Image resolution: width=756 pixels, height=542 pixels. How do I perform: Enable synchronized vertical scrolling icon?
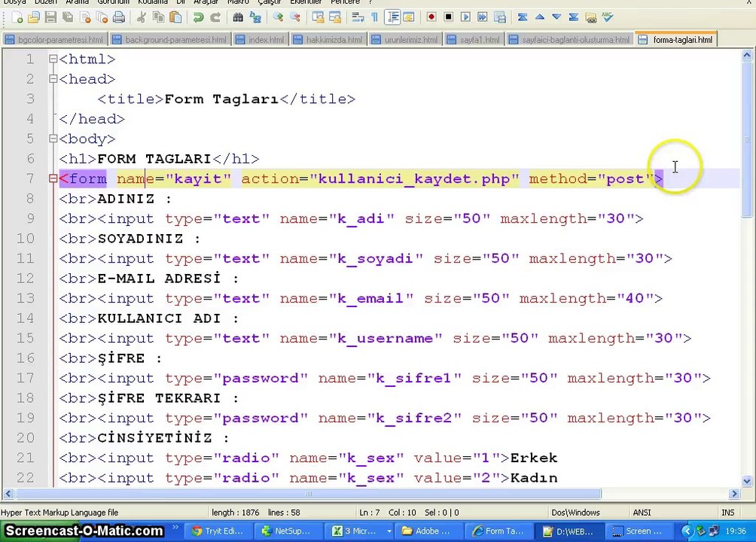(318, 18)
